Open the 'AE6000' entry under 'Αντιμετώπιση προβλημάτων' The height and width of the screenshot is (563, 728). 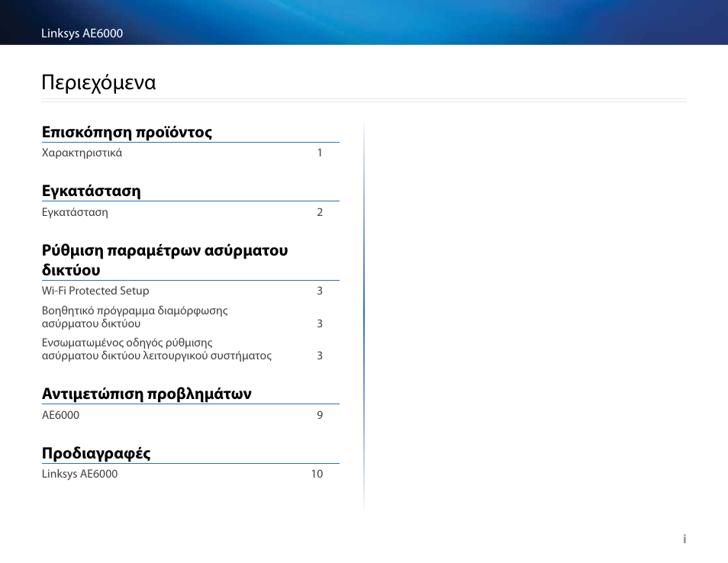(60, 415)
